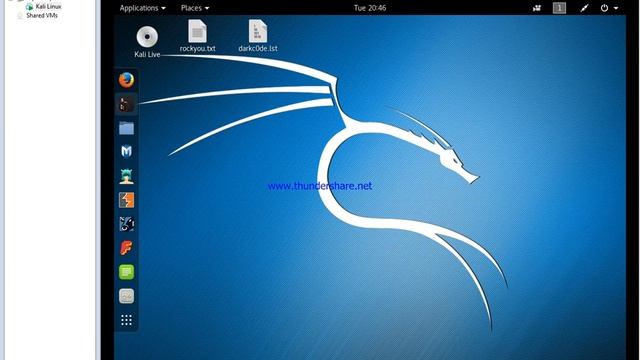Open the Terminal icon in the dock
This screenshot has height=360, width=640.
(127, 104)
